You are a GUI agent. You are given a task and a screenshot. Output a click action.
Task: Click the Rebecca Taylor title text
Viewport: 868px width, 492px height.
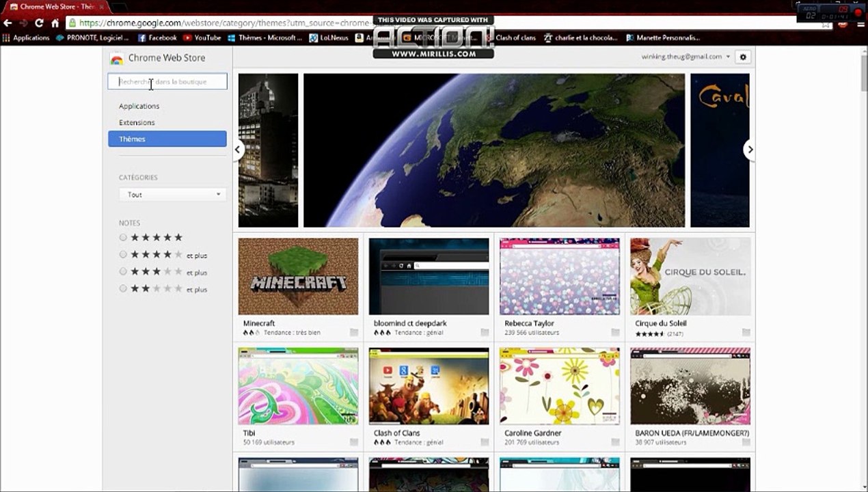coord(529,323)
